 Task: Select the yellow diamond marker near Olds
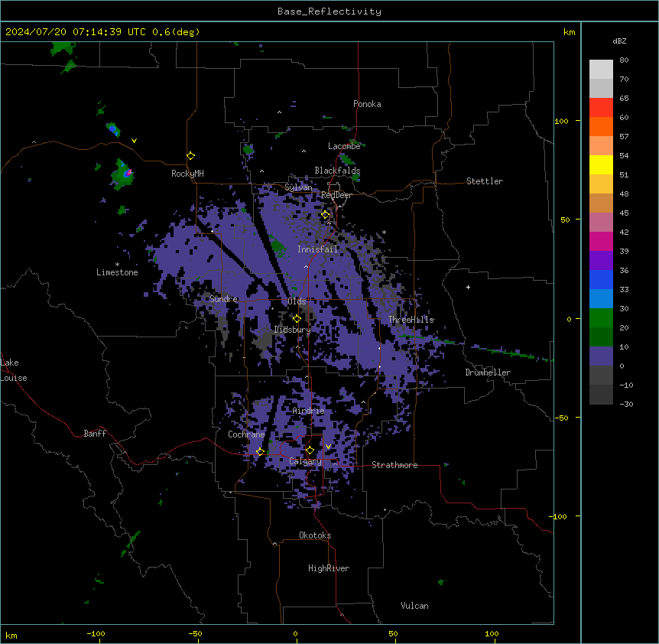coord(297,319)
